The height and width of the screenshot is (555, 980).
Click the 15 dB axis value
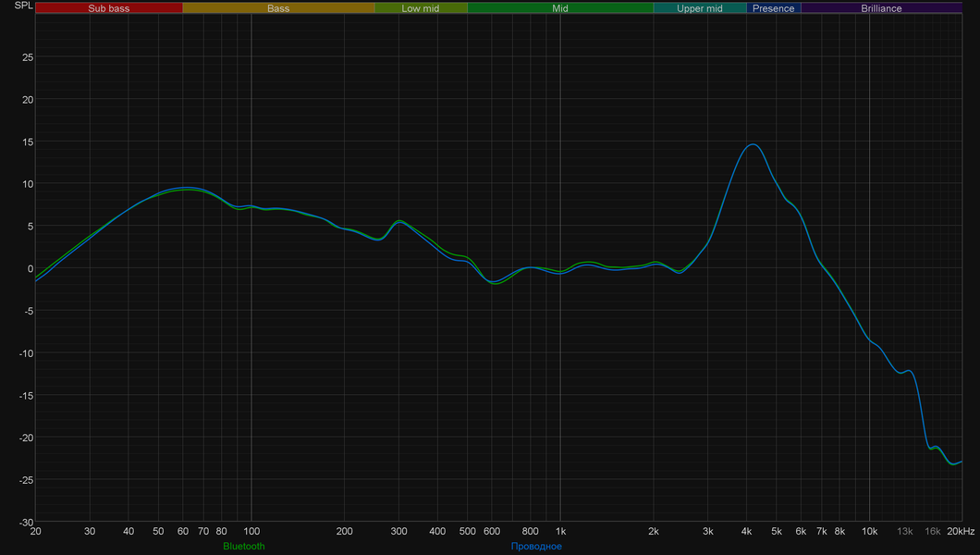pos(28,142)
